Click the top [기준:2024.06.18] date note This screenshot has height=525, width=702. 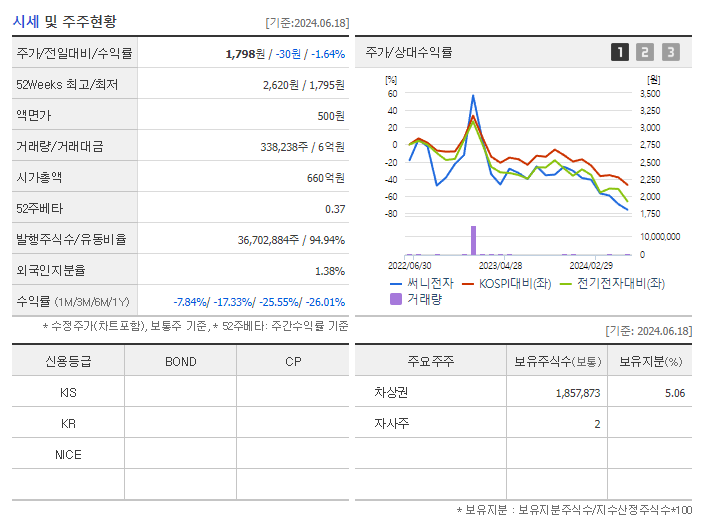pyautogui.click(x=307, y=23)
